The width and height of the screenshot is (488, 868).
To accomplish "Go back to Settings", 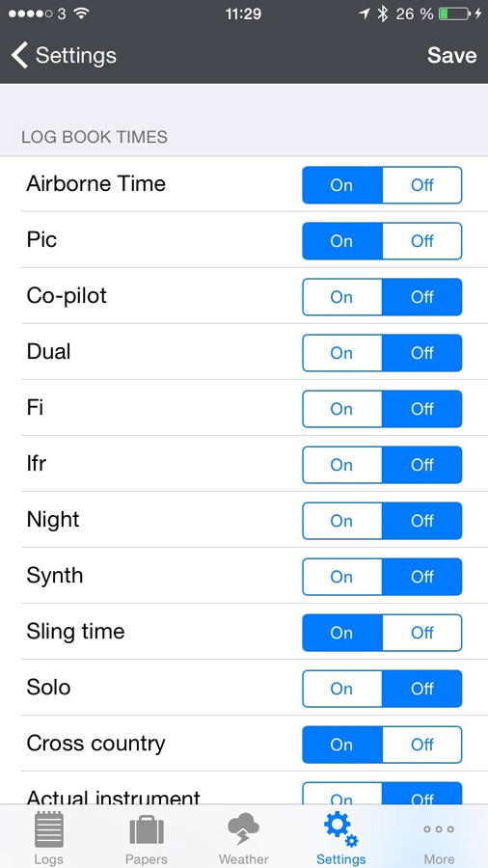I will coord(64,55).
